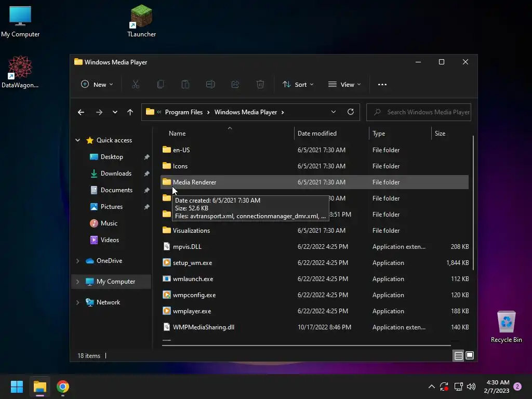Select the DataWagon desktop shortcut

[x=20, y=72]
